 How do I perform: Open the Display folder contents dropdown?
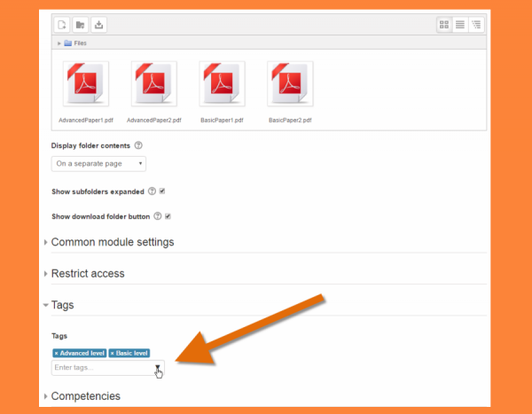click(98, 164)
